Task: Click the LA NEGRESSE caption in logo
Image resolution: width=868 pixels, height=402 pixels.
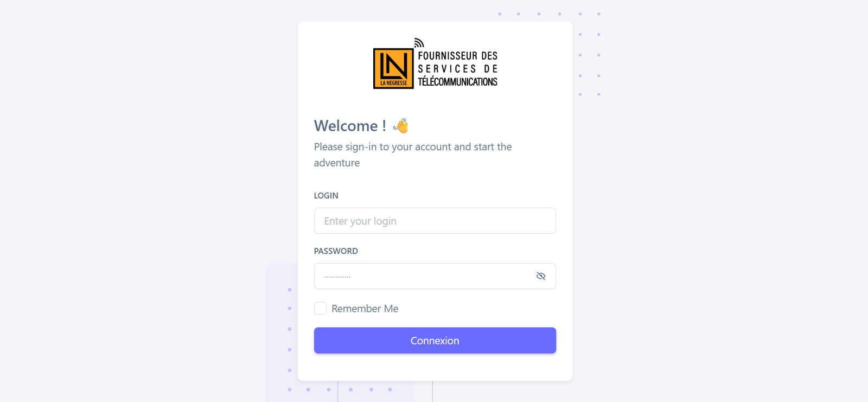Action: [x=393, y=83]
